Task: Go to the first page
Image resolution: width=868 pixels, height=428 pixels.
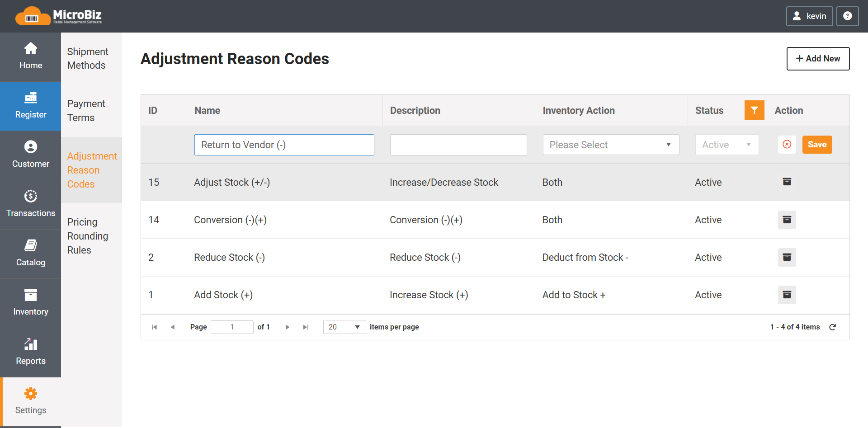Action: click(x=155, y=327)
